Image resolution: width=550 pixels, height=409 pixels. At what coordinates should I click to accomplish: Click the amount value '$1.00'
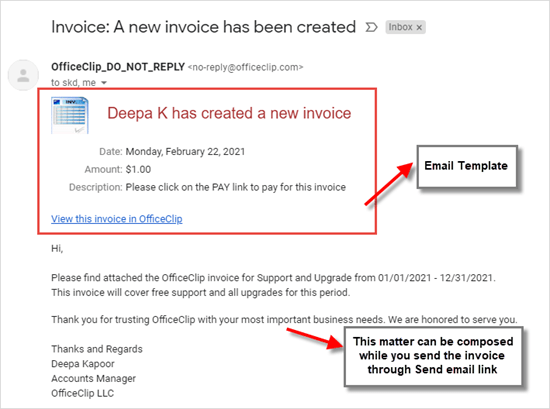[x=138, y=169]
